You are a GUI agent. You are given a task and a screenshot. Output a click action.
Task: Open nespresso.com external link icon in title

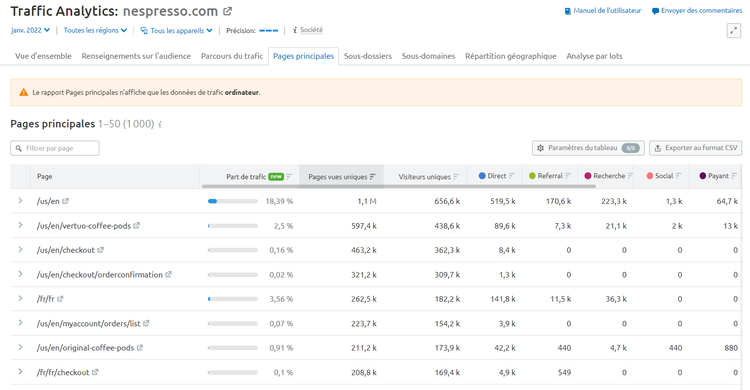(228, 11)
